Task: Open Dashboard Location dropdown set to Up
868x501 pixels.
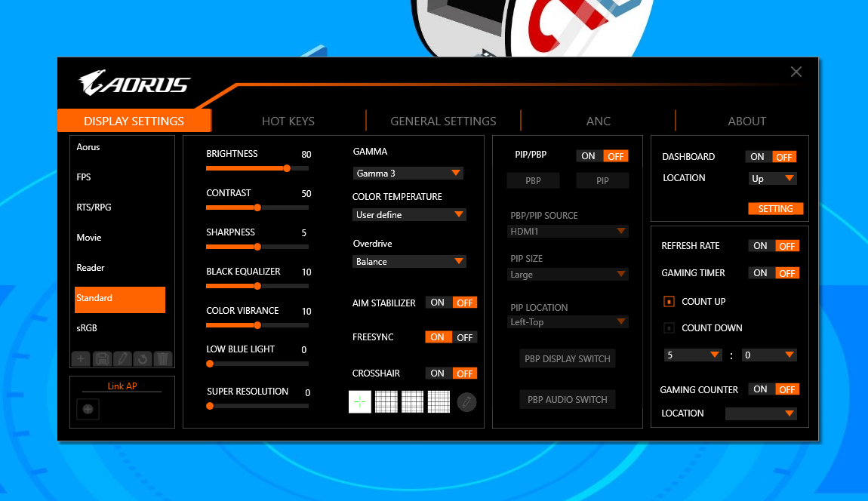Action: click(x=772, y=178)
